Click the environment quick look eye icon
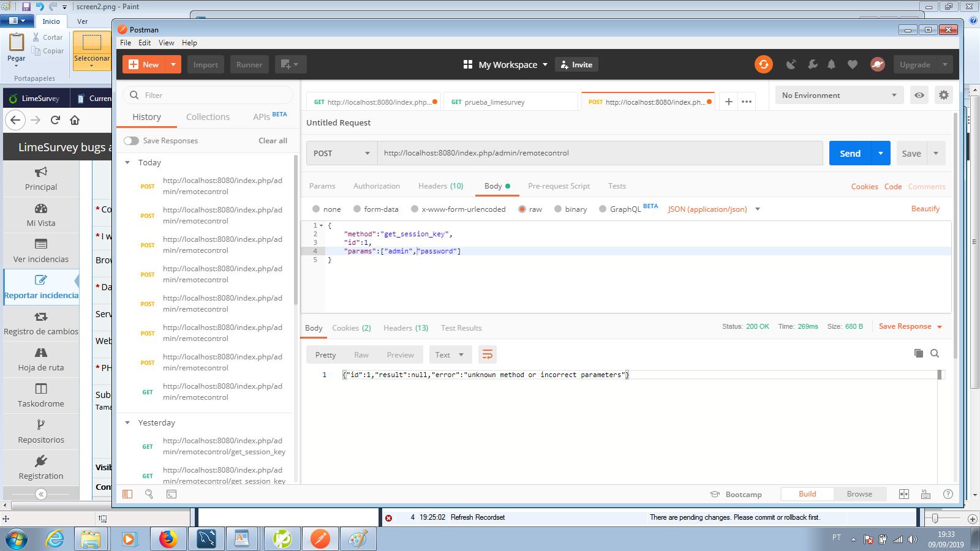The width and height of the screenshot is (980, 551). tap(919, 95)
